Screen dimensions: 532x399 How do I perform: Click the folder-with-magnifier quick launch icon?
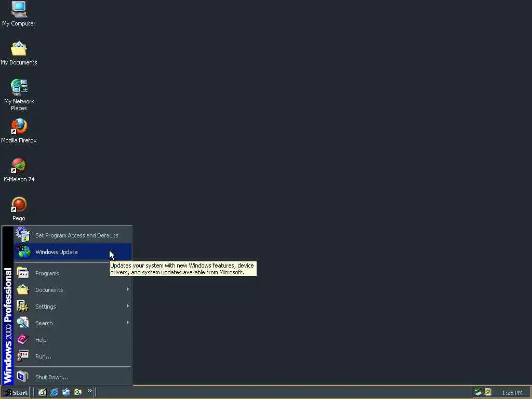tap(78, 392)
